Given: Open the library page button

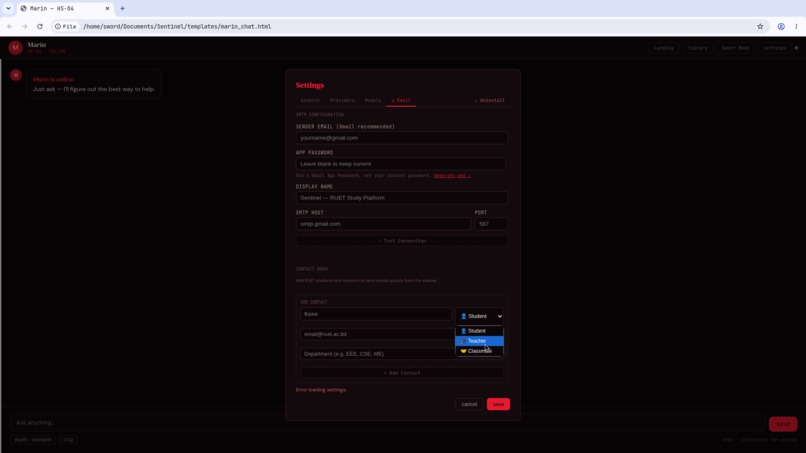Looking at the screenshot, I should point(698,48).
